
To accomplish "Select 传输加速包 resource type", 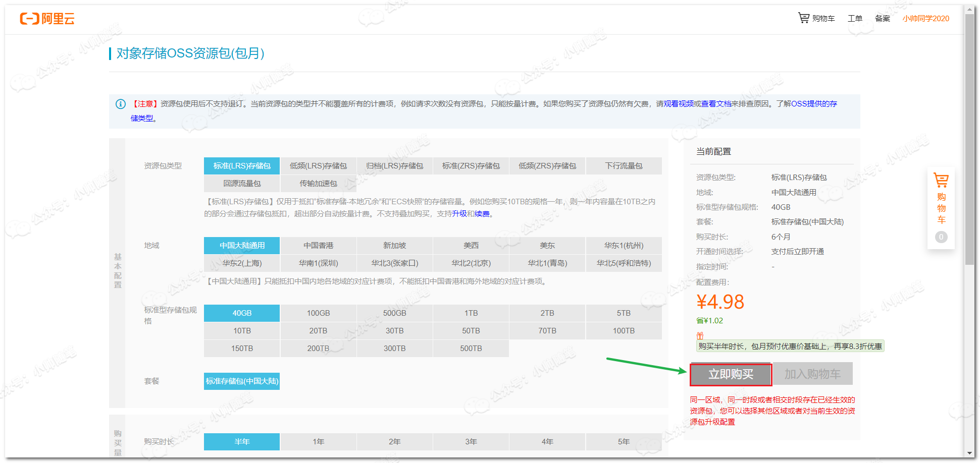I will (318, 184).
